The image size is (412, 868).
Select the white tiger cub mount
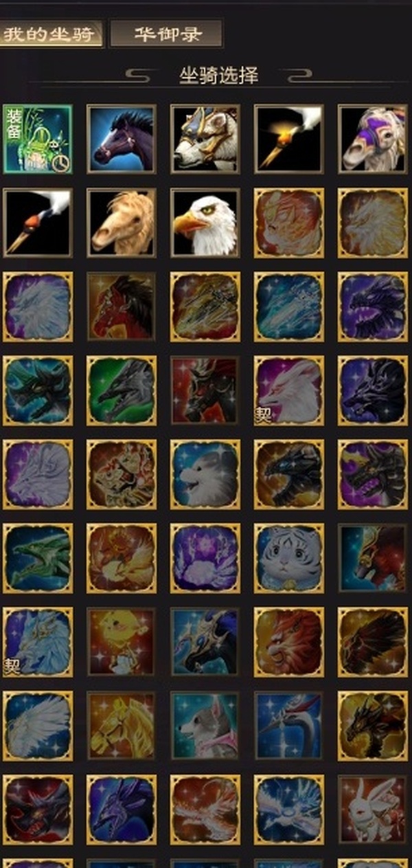pos(289,558)
